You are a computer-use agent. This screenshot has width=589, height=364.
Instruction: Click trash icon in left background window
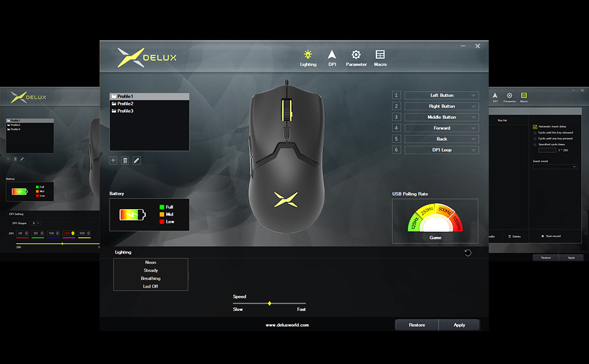point(15,159)
